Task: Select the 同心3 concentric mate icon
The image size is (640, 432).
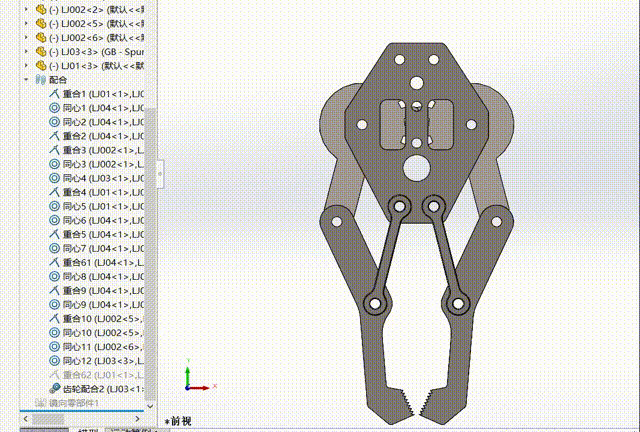Action: tap(54, 164)
